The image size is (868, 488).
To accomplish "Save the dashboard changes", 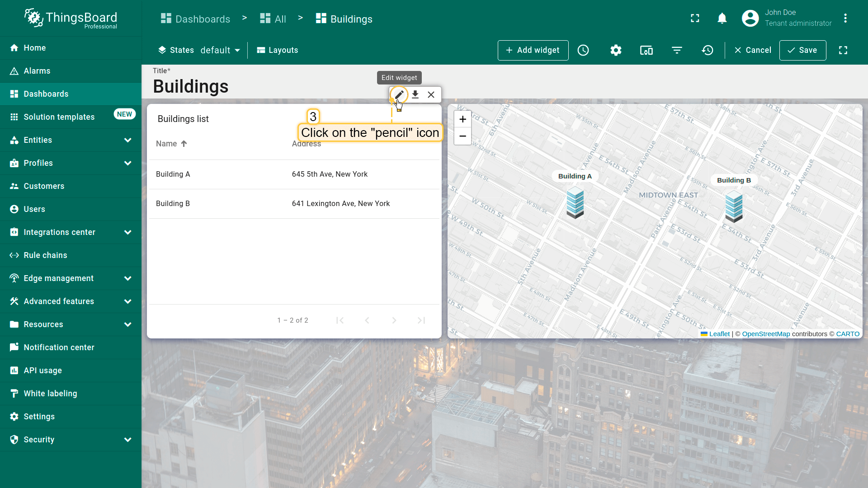I will point(802,50).
